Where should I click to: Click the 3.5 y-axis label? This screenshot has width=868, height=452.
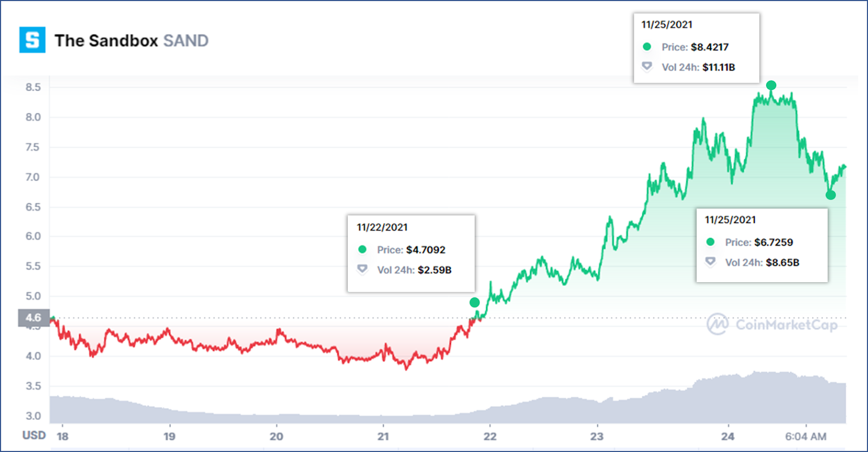click(x=33, y=386)
